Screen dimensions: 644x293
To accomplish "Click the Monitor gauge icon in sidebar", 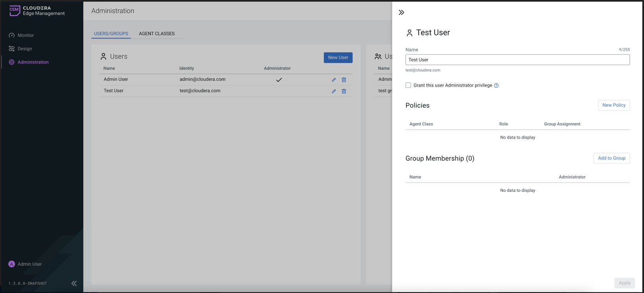I will pos(12,35).
